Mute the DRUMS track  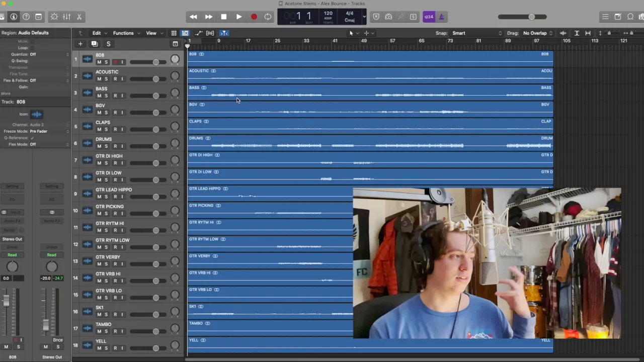(x=99, y=146)
